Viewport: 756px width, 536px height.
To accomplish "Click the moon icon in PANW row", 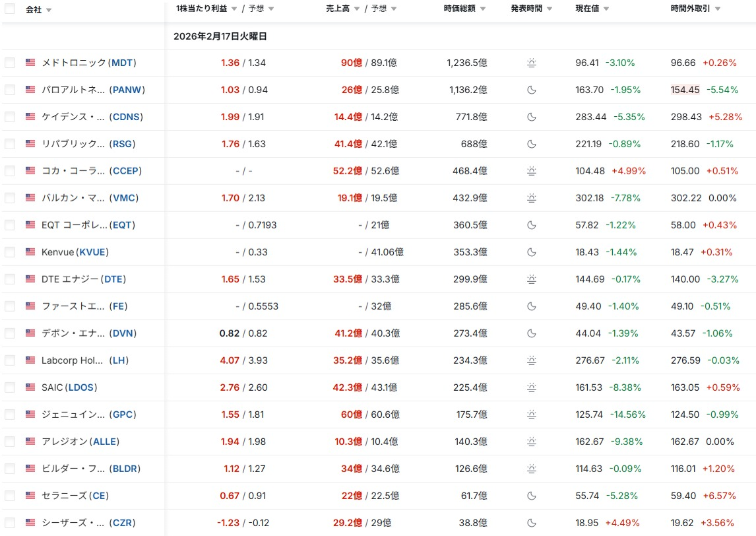I will 532,90.
